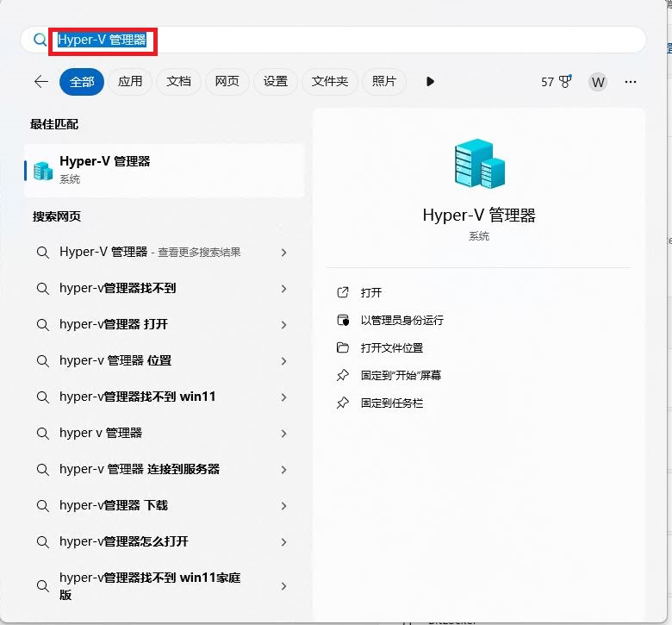The height and width of the screenshot is (625, 672).
Task: Expand chevron for hyper-v管理器 下载 row
Action: coord(283,506)
